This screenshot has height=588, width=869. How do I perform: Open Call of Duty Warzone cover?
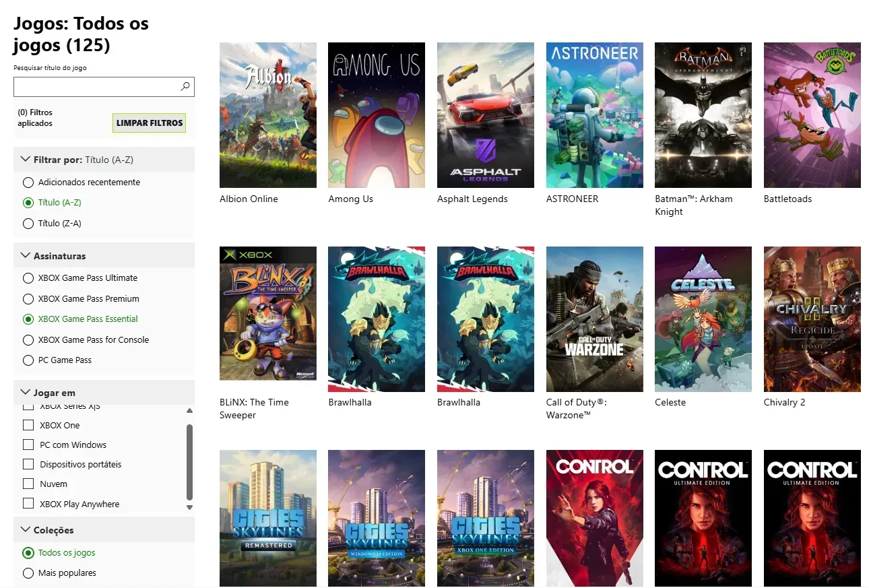tap(595, 319)
